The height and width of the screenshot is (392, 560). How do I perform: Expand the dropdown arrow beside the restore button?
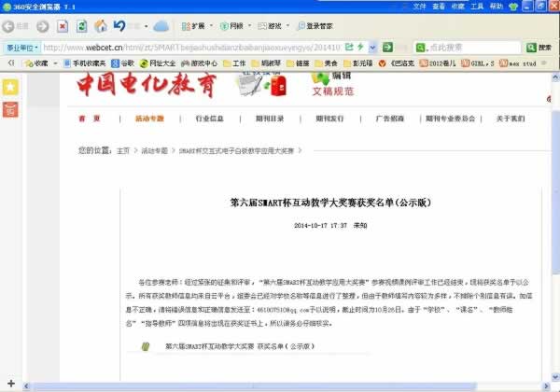[x=146, y=26]
